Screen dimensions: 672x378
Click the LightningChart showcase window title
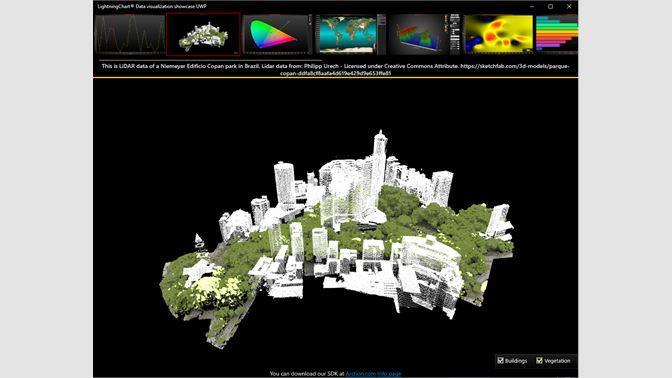[x=152, y=6]
